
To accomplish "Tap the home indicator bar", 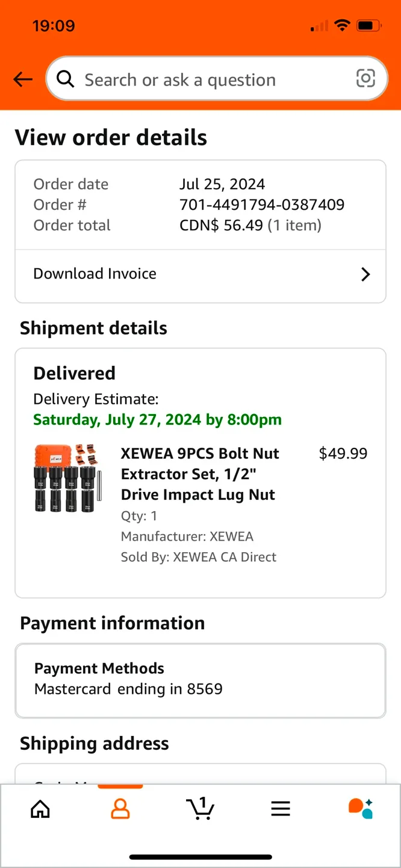I will pyautogui.click(x=200, y=856).
